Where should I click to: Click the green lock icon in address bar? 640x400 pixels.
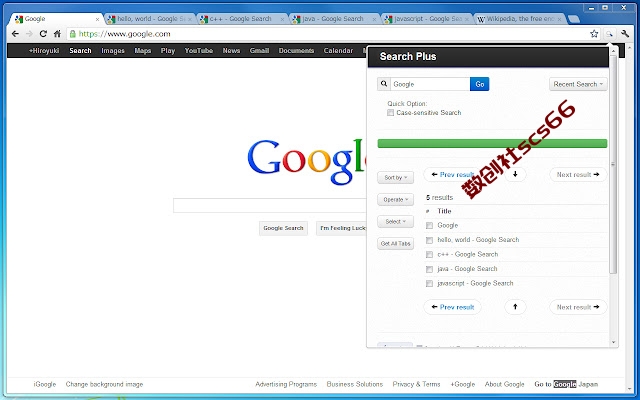[x=73, y=34]
